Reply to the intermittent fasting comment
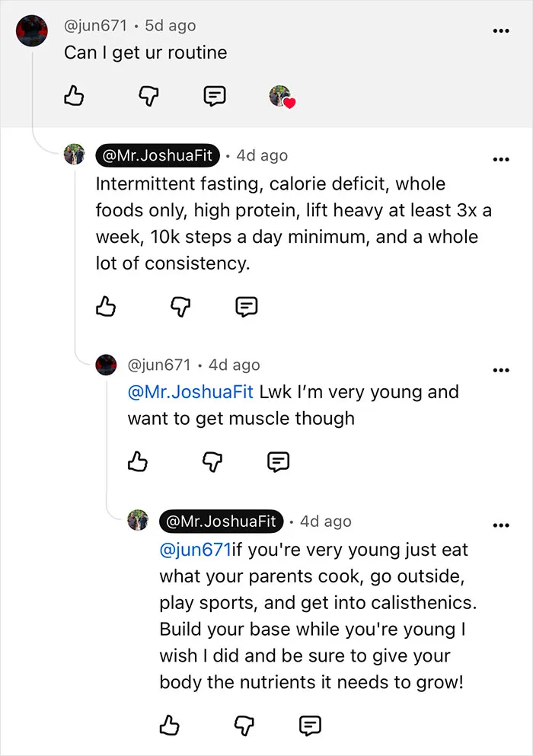Screen dimensions: 533x756 [x=246, y=307]
